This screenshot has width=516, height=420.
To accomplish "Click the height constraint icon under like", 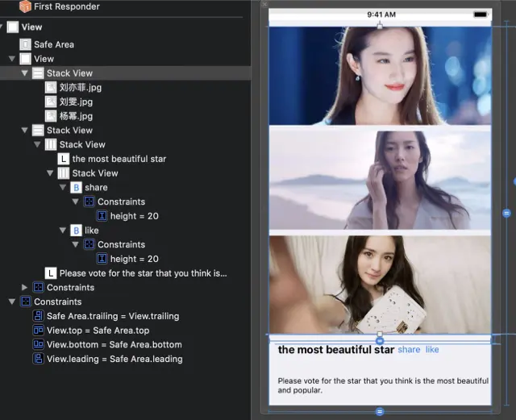I will 102,259.
